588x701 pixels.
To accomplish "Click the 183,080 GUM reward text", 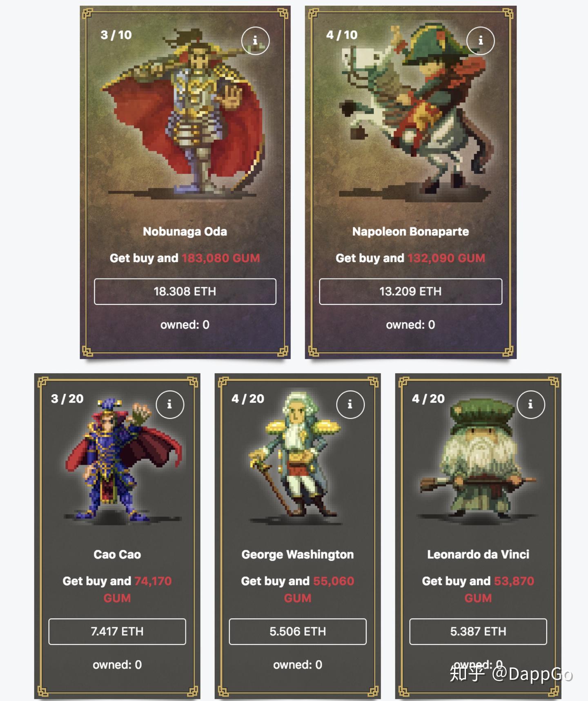I will tap(221, 258).
